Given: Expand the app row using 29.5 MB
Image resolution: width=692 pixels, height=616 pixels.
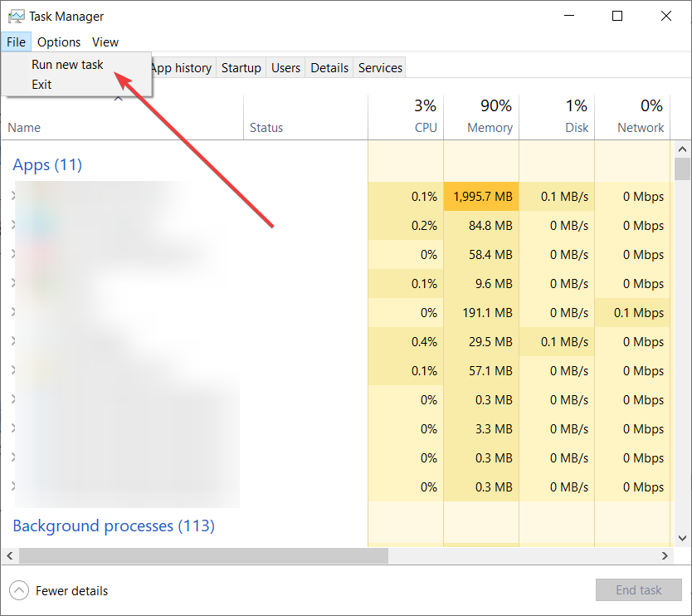Looking at the screenshot, I should (13, 341).
